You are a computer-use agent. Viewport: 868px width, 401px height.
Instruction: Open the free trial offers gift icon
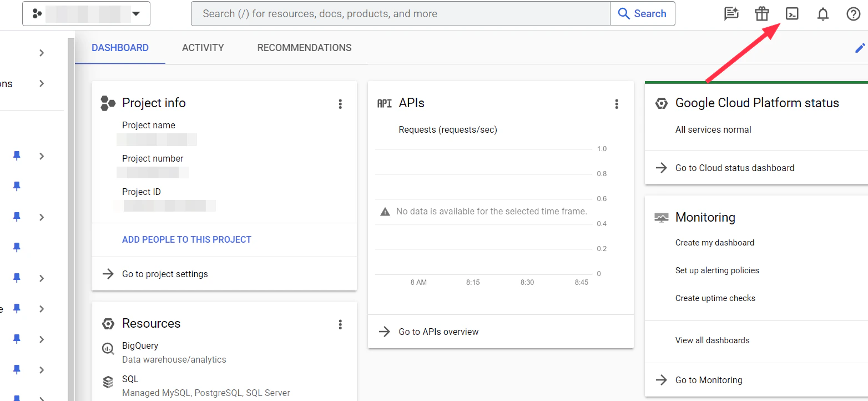pos(761,13)
